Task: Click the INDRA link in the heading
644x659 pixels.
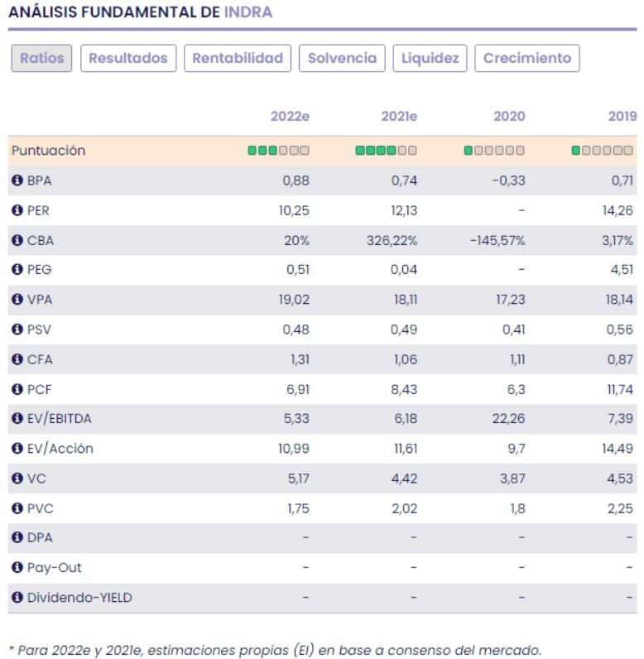Action: click(248, 12)
